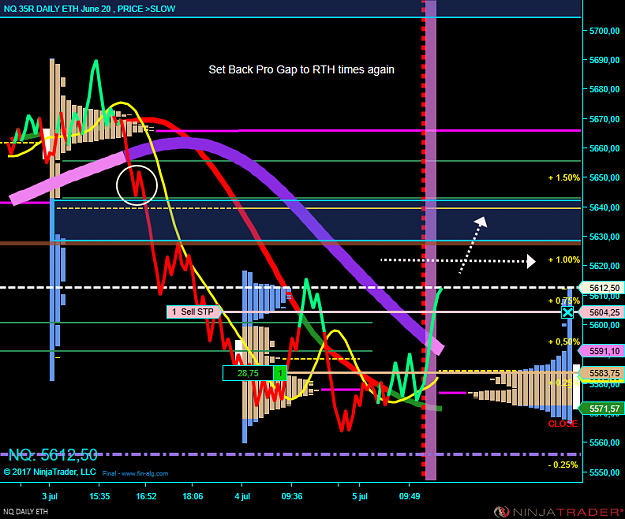625x519 pixels.
Task: Click the 5670,00 price axis label
Action: 604,119
